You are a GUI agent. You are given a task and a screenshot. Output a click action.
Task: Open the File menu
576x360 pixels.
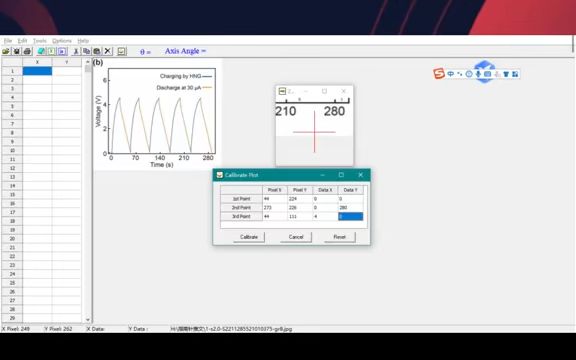(8, 41)
